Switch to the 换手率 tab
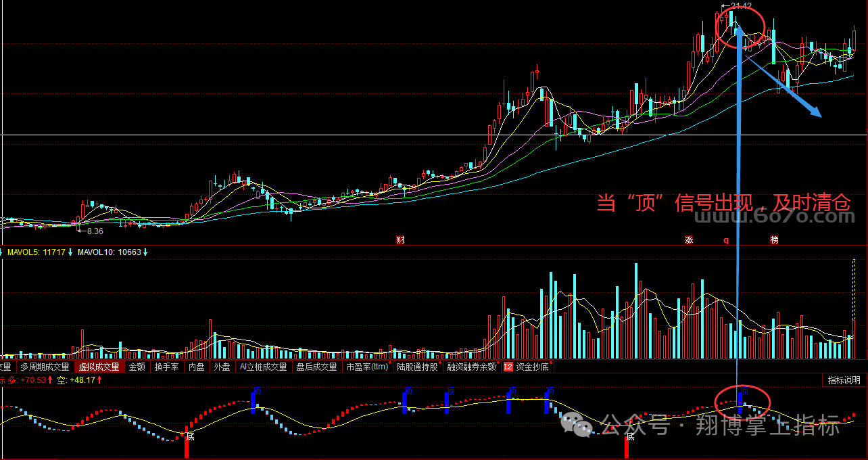The image size is (868, 460). [x=167, y=367]
